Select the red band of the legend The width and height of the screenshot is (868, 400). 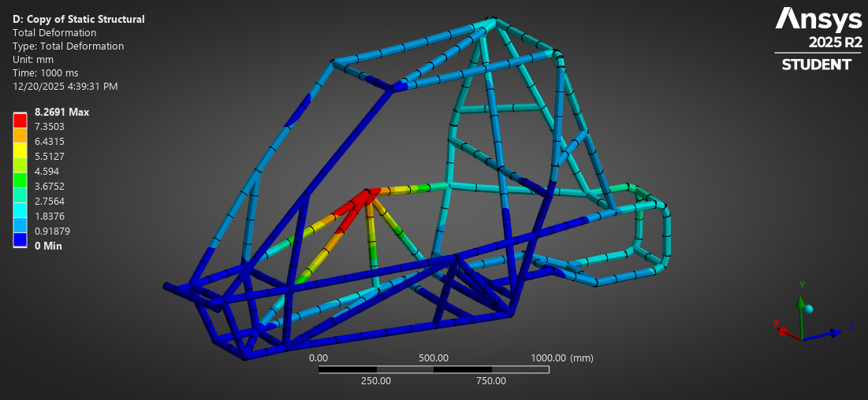point(20,119)
